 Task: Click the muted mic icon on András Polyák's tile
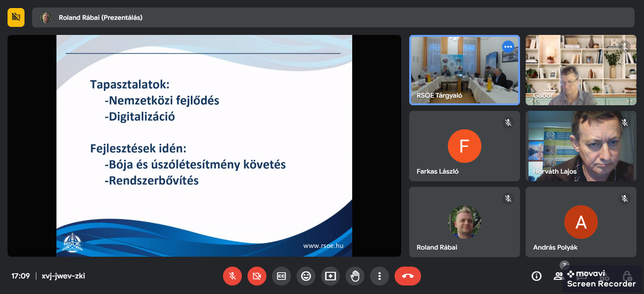(x=625, y=199)
